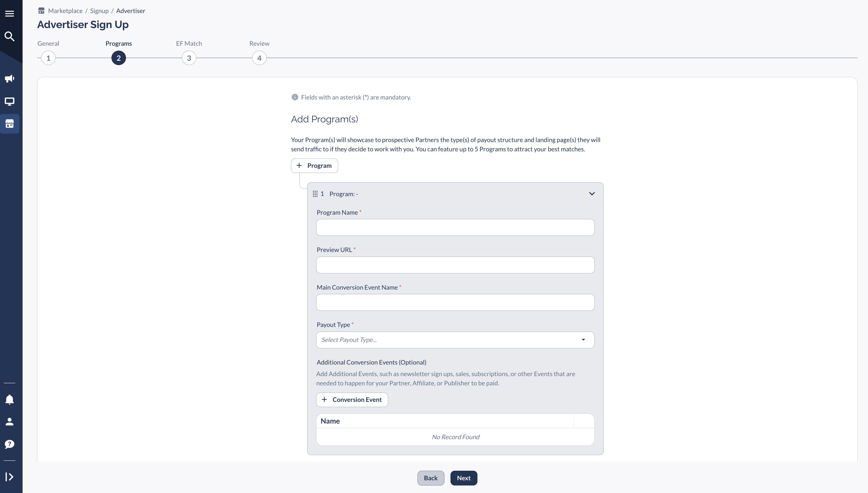Open notifications bell icon
Screen dimensions: 868x493
pos(10,400)
